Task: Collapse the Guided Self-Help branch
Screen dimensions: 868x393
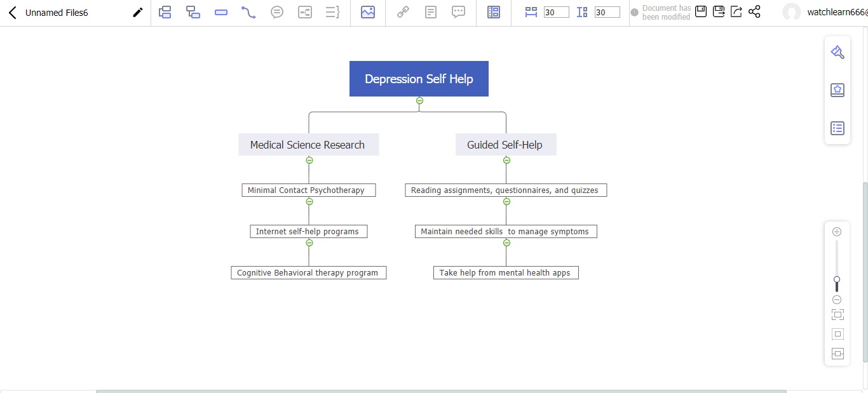Action: coord(506,161)
